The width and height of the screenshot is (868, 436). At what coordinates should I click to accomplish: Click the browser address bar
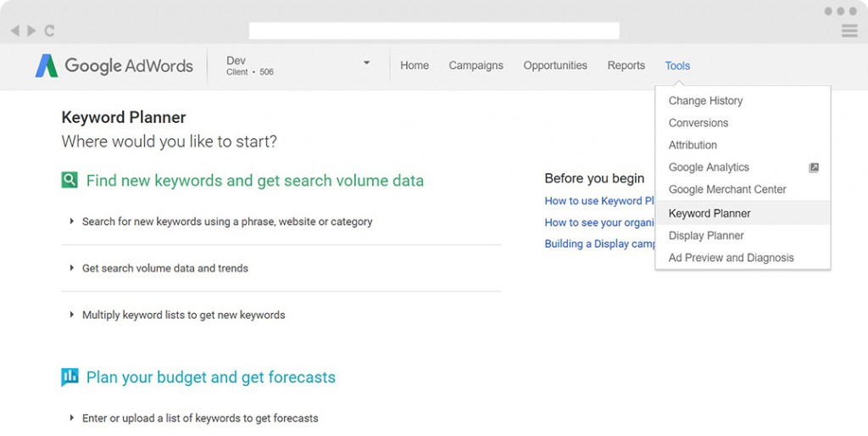434,31
